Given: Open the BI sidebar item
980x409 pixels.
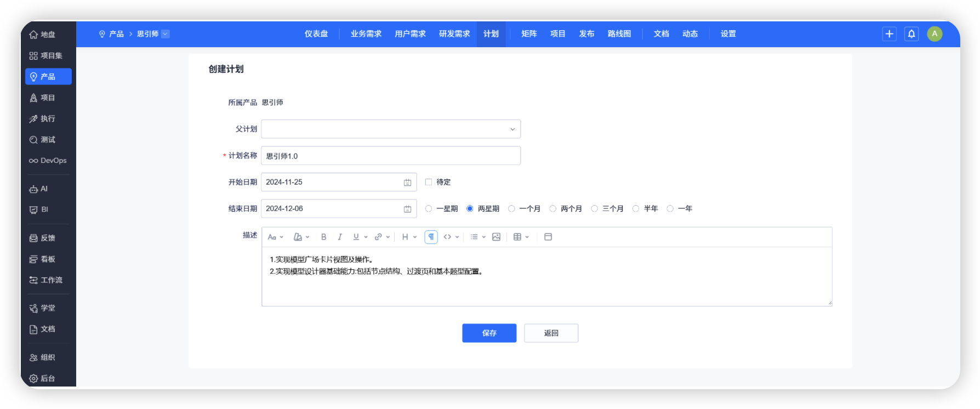Looking at the screenshot, I should pyautogui.click(x=39, y=209).
